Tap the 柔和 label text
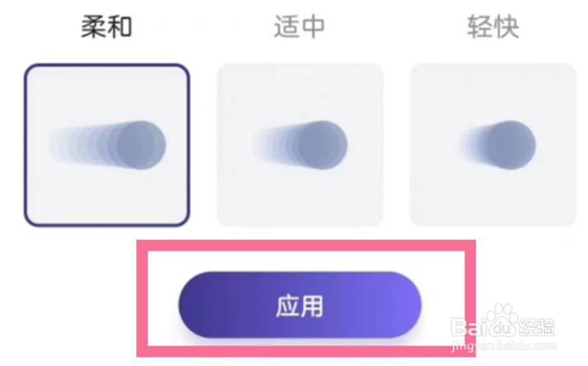 [107, 26]
